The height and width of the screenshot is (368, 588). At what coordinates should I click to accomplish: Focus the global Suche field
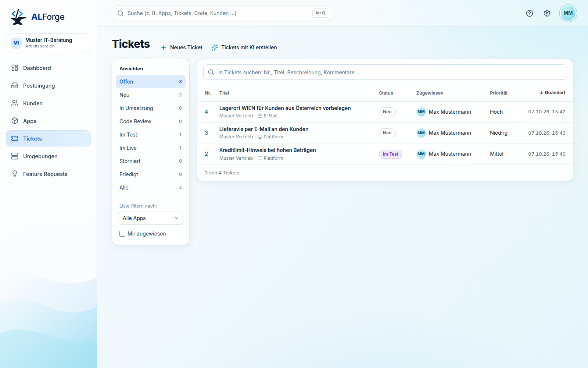click(222, 13)
